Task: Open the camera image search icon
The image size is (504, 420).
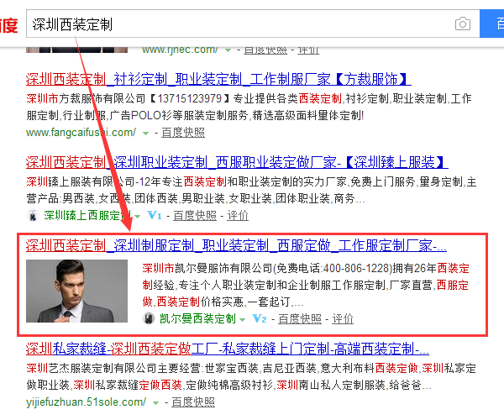Action: [463, 24]
